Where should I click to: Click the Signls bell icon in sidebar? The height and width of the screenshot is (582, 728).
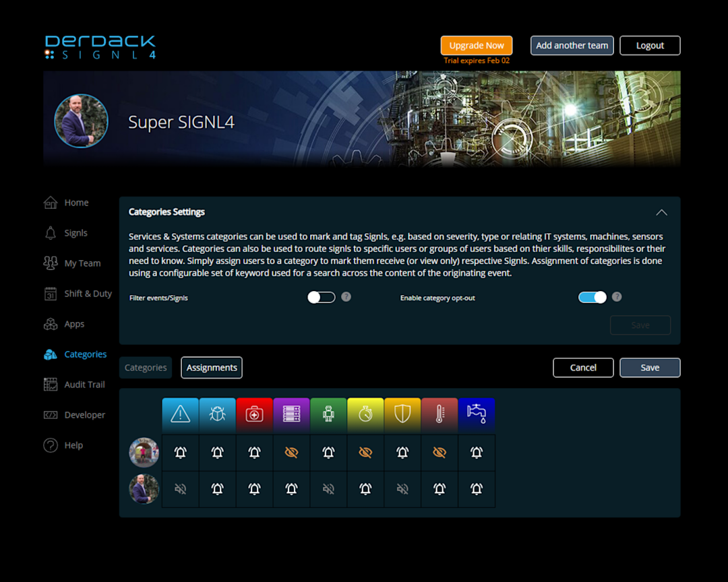(51, 232)
